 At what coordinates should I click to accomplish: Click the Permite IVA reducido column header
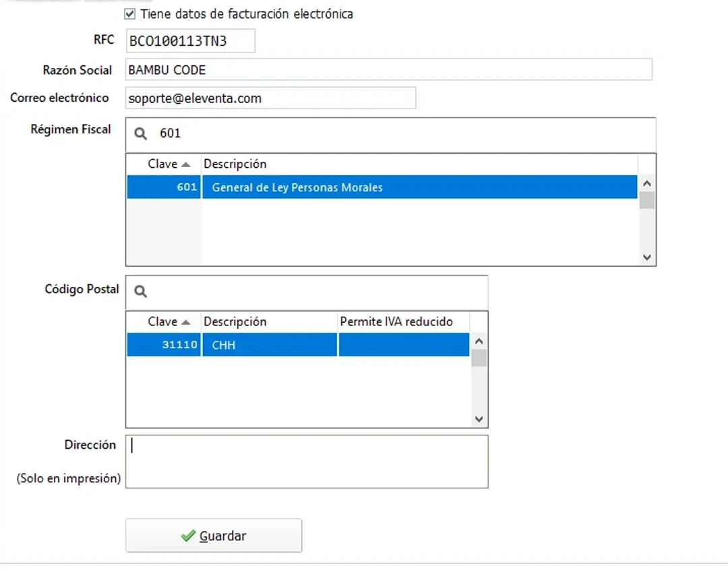pos(396,322)
